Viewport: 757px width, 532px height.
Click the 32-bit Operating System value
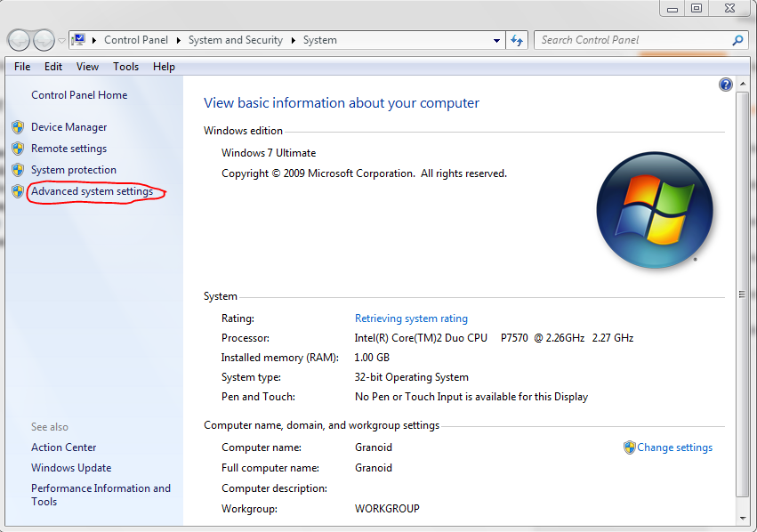click(411, 377)
